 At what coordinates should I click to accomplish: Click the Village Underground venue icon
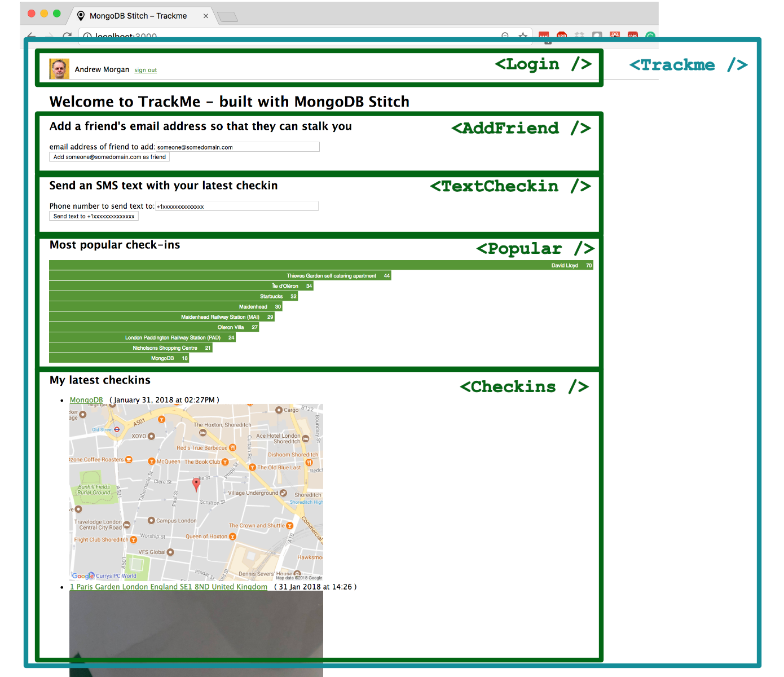pos(283,493)
